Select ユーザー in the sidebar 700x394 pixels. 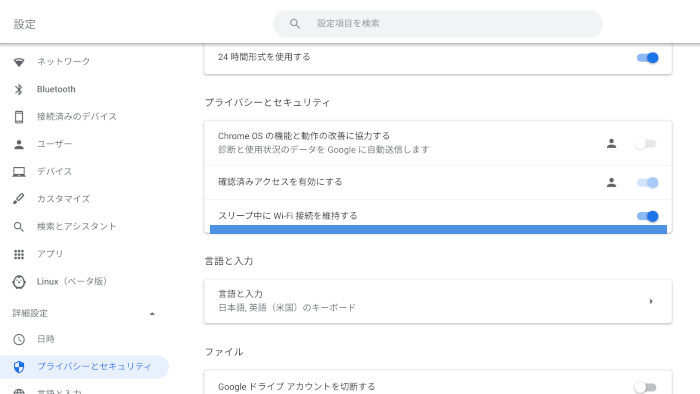pos(54,144)
